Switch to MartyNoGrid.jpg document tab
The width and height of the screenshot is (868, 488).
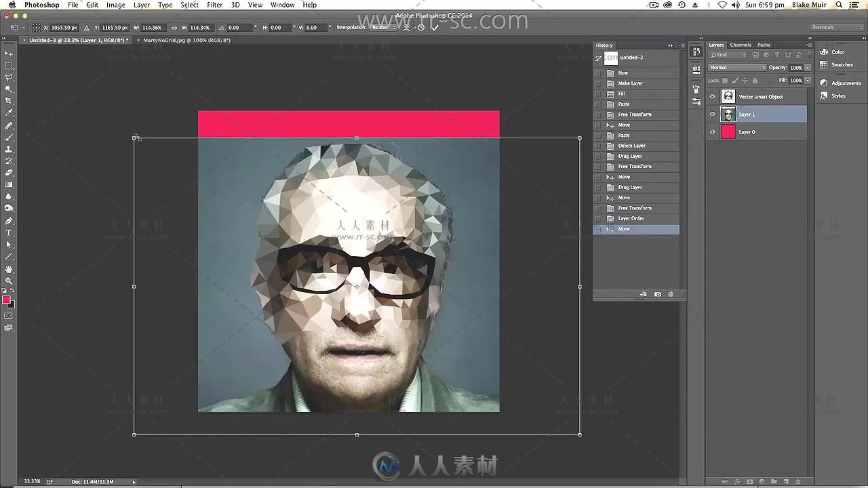pos(186,40)
